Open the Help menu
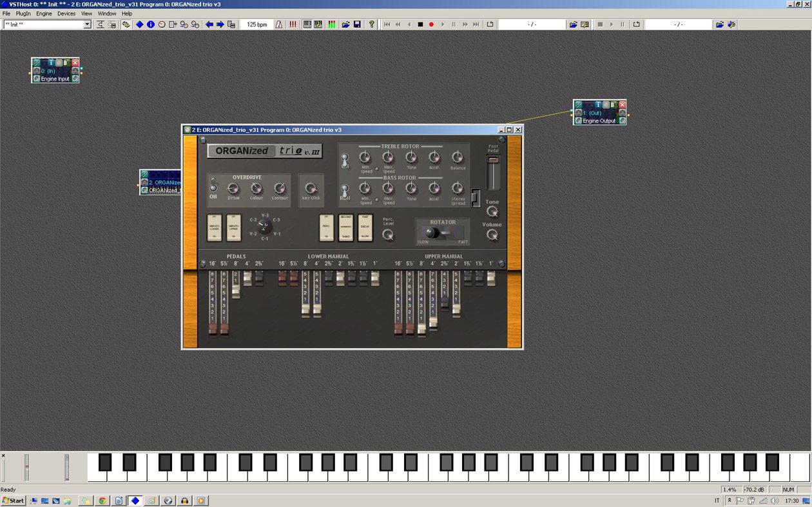 [127, 14]
